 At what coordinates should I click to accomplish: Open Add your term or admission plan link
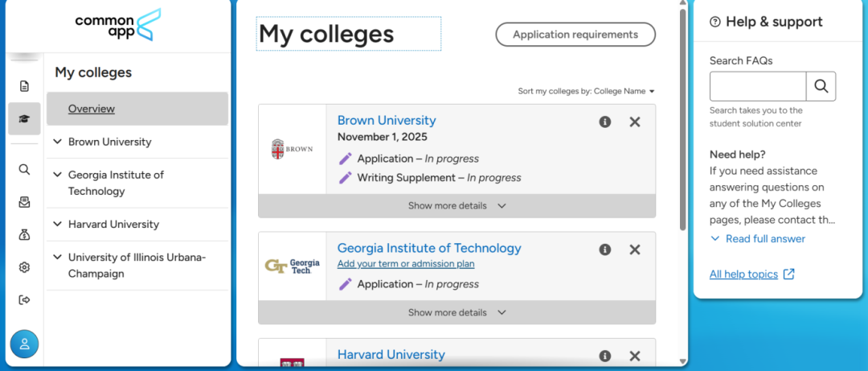point(406,264)
